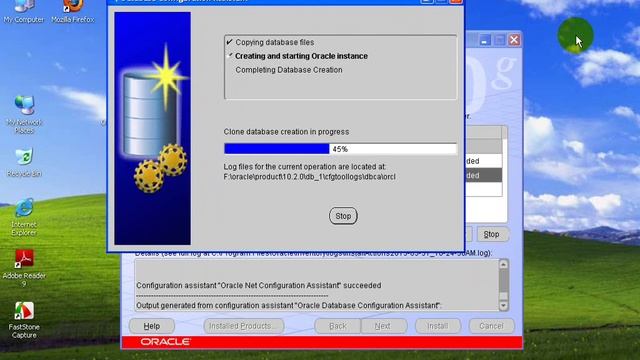Open the FastStone Capture shortcut

click(x=24, y=320)
